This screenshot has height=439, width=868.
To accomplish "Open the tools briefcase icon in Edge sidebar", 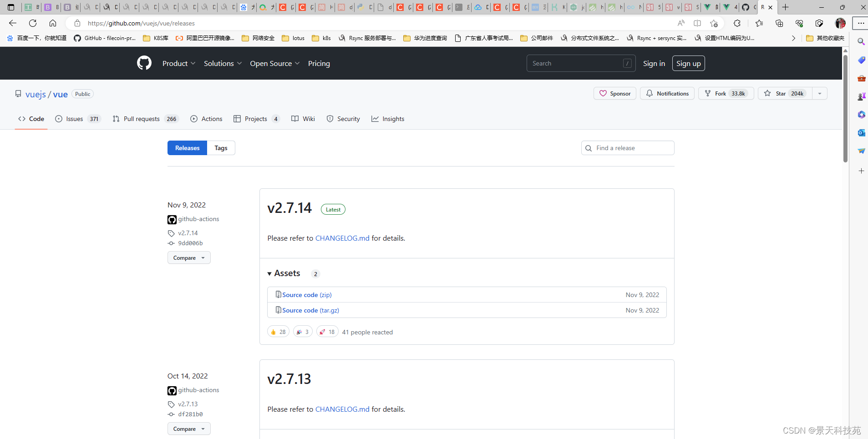I will click(861, 78).
